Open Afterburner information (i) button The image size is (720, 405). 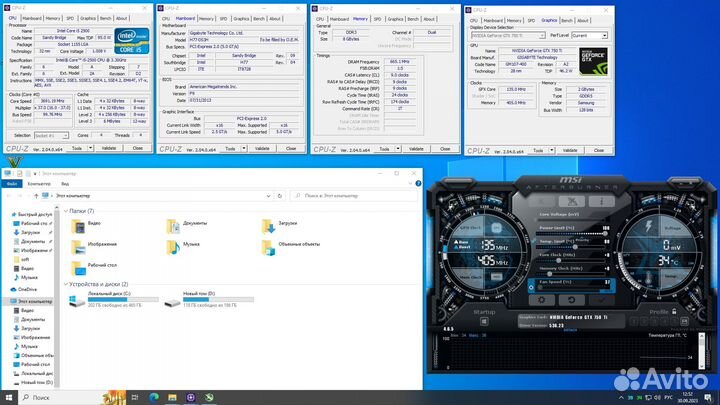(x=602, y=201)
